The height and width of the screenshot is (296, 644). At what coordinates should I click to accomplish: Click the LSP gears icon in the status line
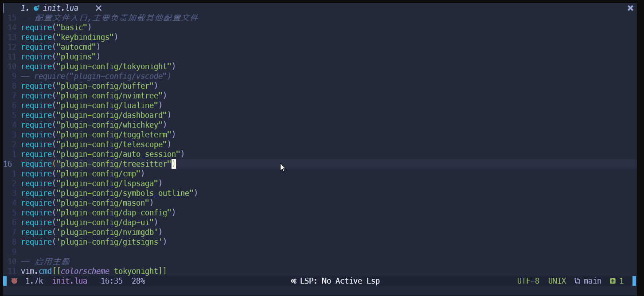click(293, 281)
